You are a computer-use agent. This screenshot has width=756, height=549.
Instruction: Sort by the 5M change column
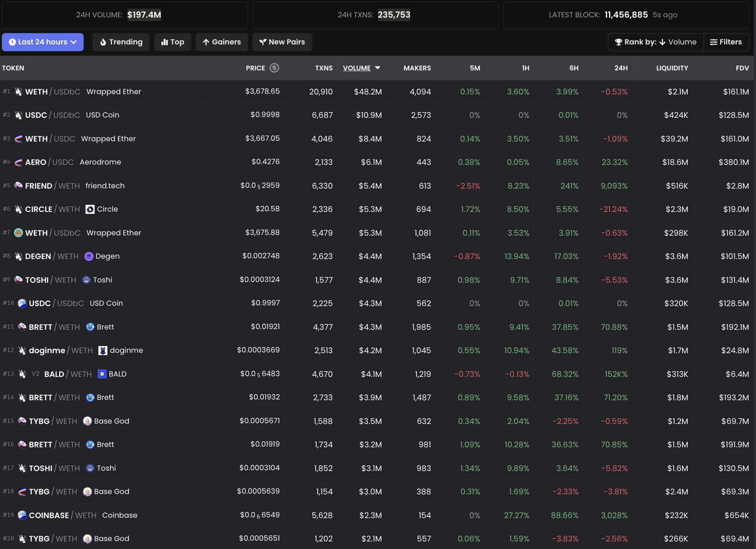[475, 68]
